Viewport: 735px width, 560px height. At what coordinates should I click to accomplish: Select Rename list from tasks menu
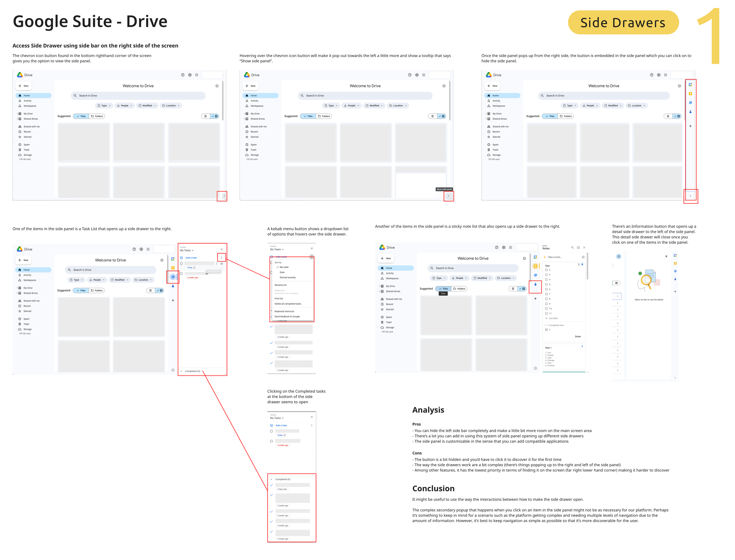coord(280,285)
